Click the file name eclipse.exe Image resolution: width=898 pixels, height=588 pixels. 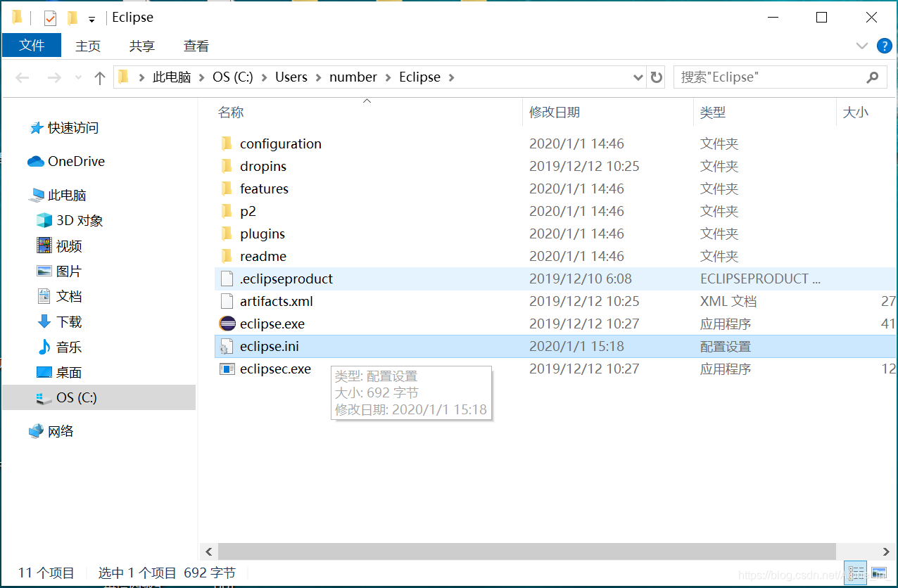pyautogui.click(x=272, y=324)
